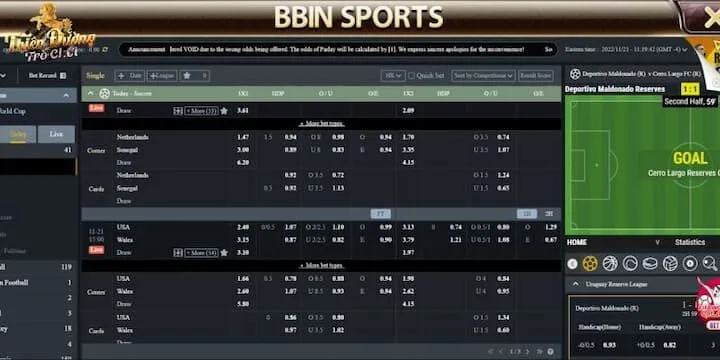Open the League filter button
The image size is (720, 360).
[x=162, y=76]
